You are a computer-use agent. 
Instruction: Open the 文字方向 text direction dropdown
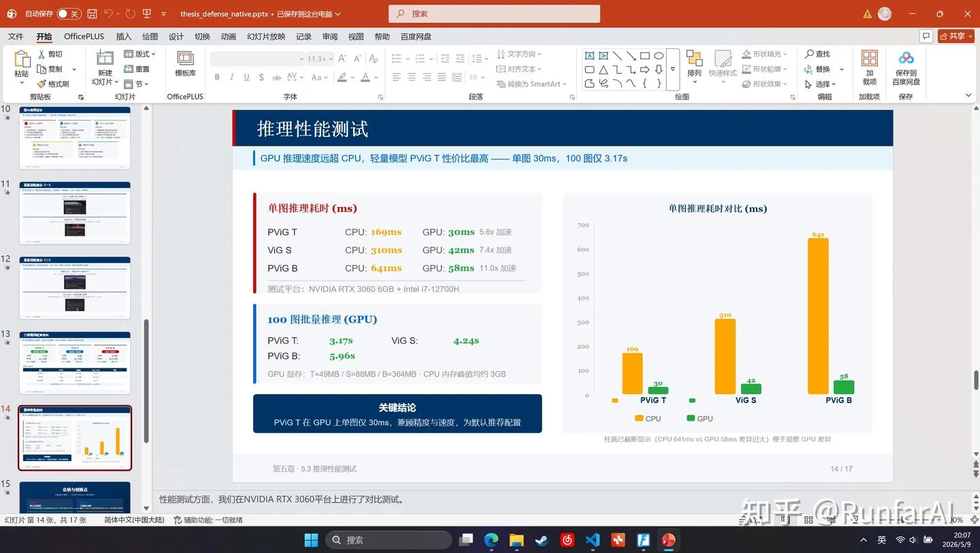pyautogui.click(x=520, y=54)
